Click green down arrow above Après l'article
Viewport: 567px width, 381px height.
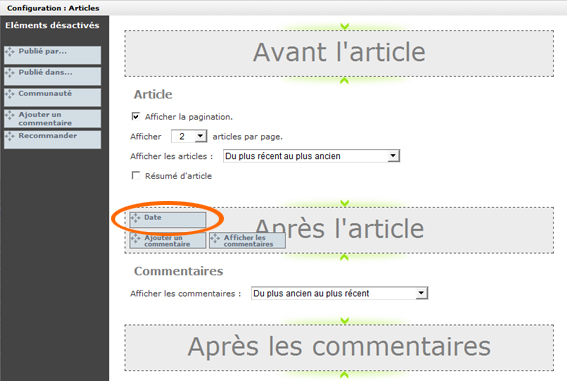click(x=345, y=203)
